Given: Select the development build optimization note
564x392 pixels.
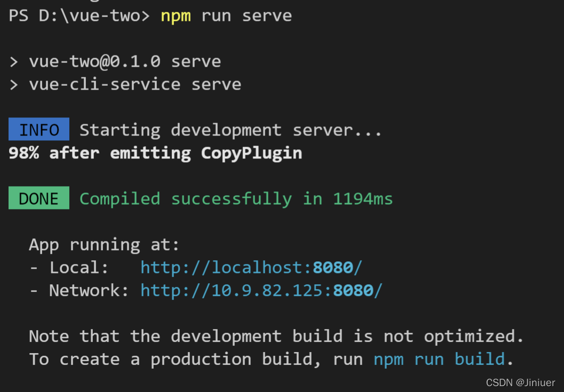Looking at the screenshot, I should point(276,336).
